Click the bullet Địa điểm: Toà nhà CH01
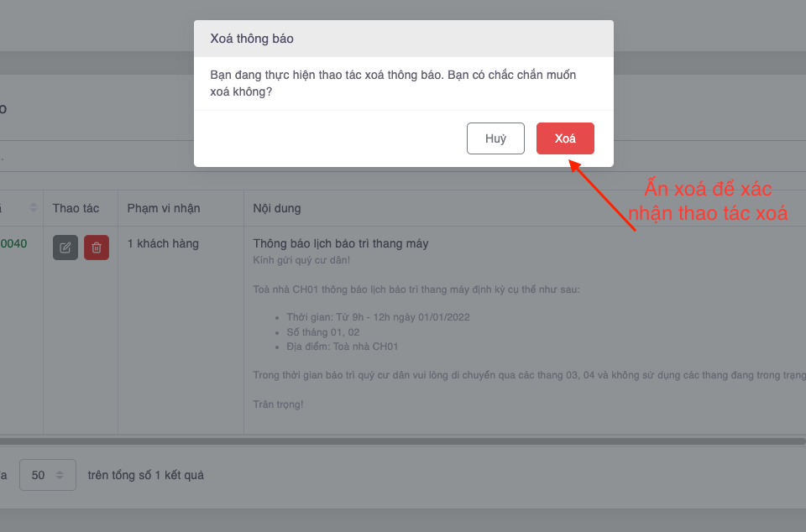Image resolution: width=806 pixels, height=532 pixels. click(343, 346)
